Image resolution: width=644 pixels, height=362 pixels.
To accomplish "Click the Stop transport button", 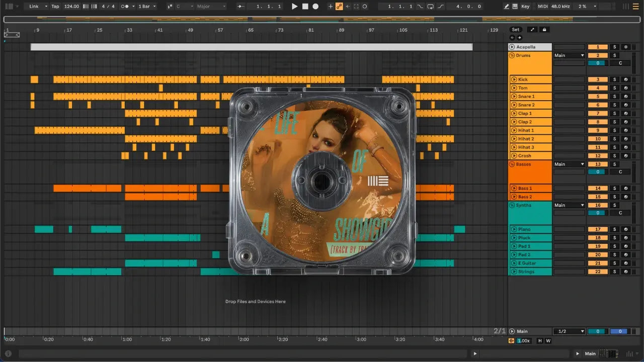I will 305,7.
